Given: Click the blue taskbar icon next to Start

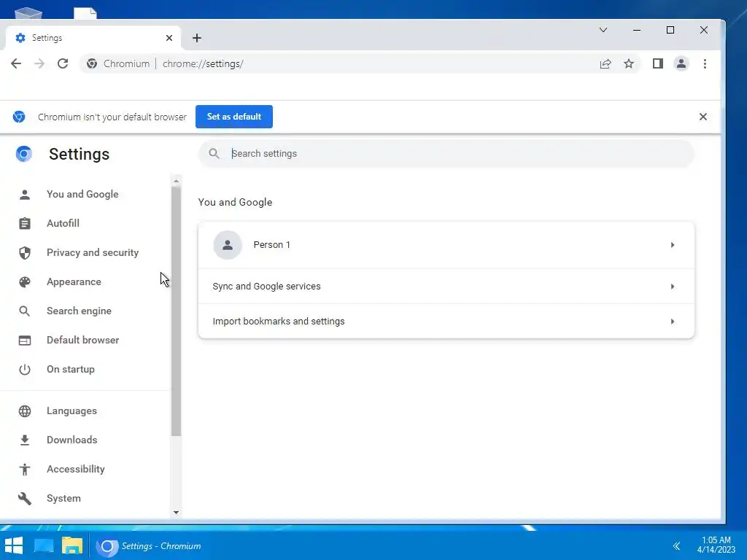Looking at the screenshot, I should tap(44, 546).
